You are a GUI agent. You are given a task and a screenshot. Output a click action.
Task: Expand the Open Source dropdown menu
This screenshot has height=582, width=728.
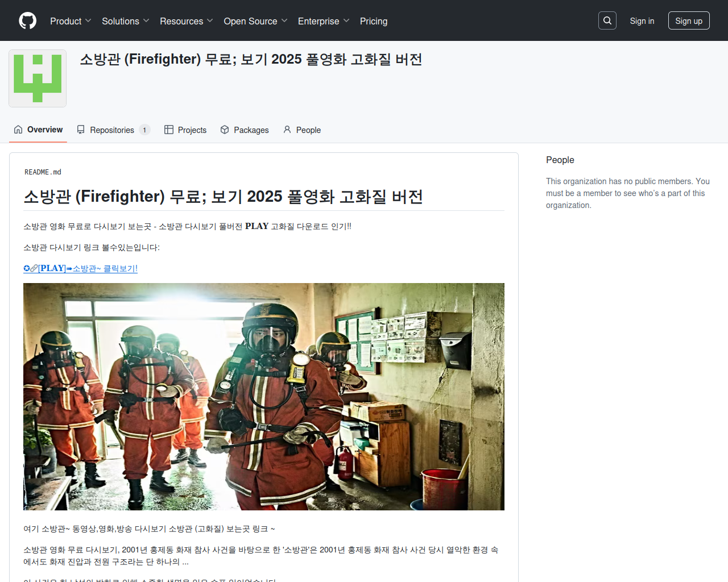click(256, 21)
